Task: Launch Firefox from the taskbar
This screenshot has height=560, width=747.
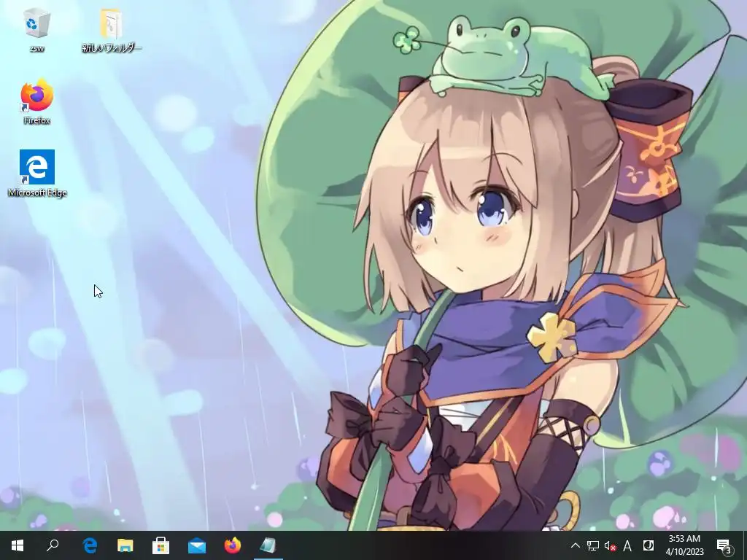Action: coord(233,545)
